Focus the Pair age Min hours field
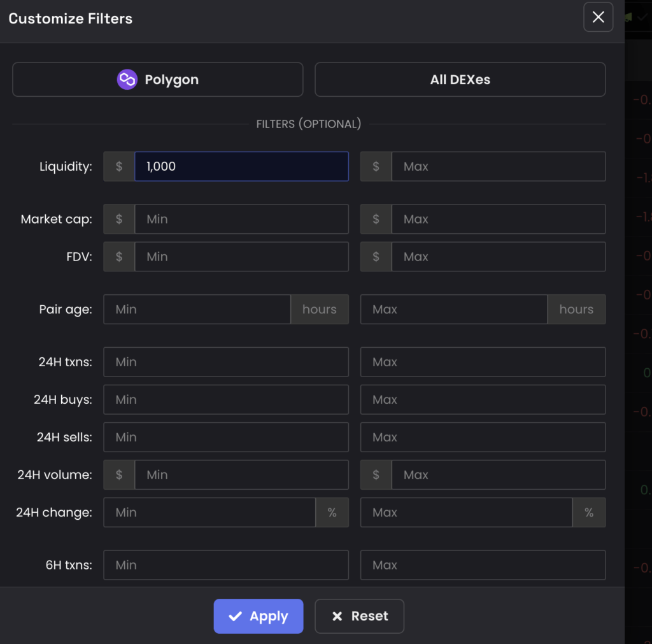 197,310
